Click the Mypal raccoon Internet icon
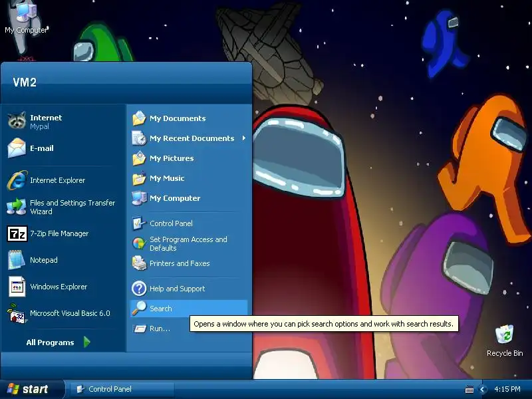Screen dimensions: 532x399 tap(17, 121)
